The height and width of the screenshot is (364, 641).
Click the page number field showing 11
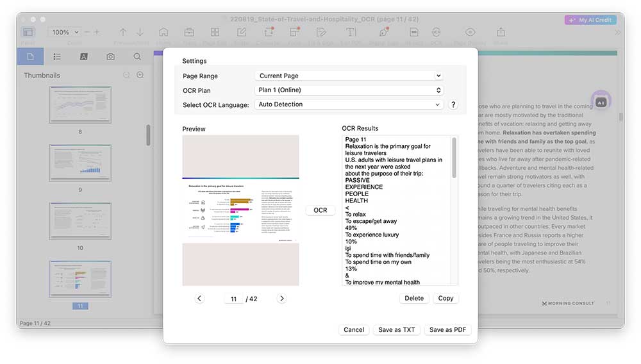pos(234,299)
